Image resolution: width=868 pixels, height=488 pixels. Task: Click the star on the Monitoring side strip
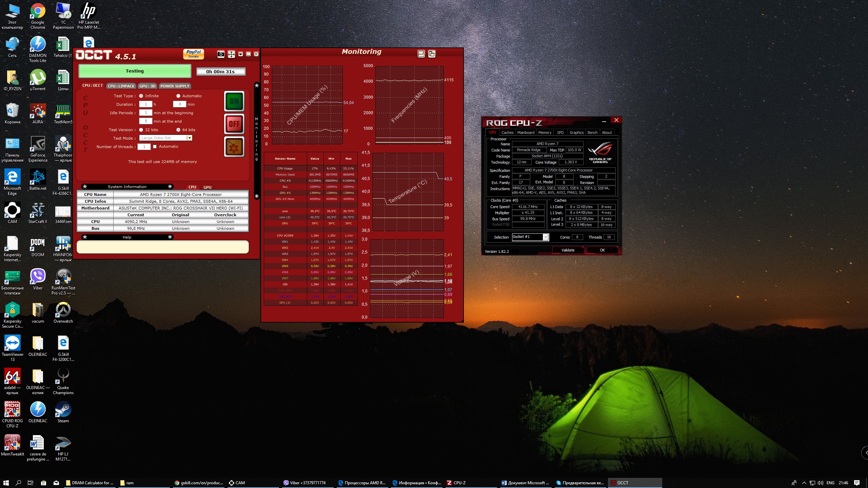point(257,86)
